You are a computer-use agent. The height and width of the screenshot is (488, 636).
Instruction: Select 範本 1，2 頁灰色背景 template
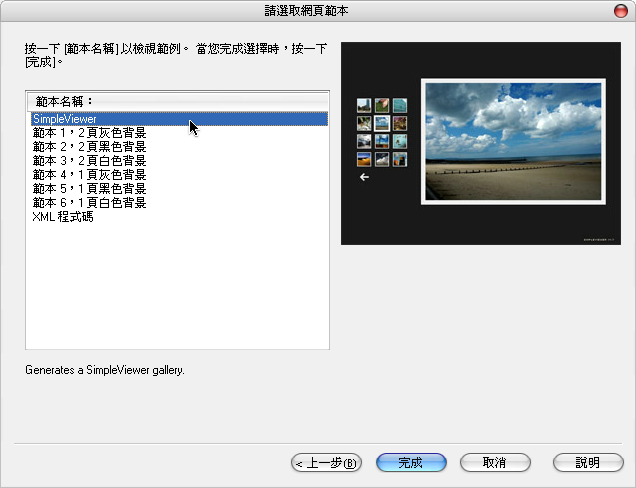(89, 133)
